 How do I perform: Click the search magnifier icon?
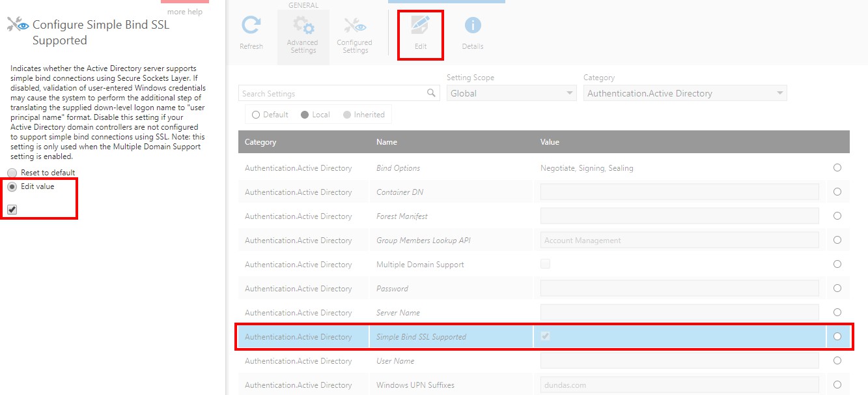tap(431, 93)
